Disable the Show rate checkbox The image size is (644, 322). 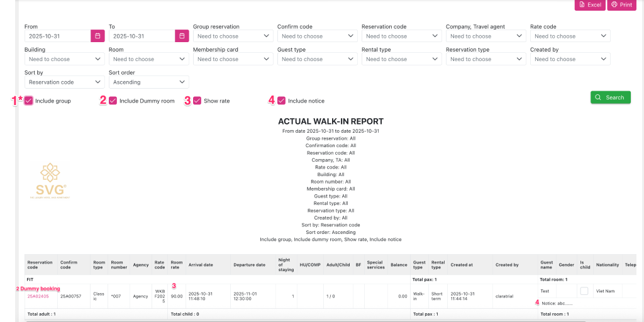(197, 101)
